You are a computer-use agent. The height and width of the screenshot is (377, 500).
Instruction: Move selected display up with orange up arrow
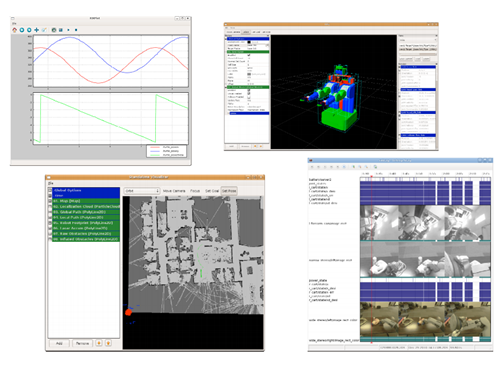(99, 343)
